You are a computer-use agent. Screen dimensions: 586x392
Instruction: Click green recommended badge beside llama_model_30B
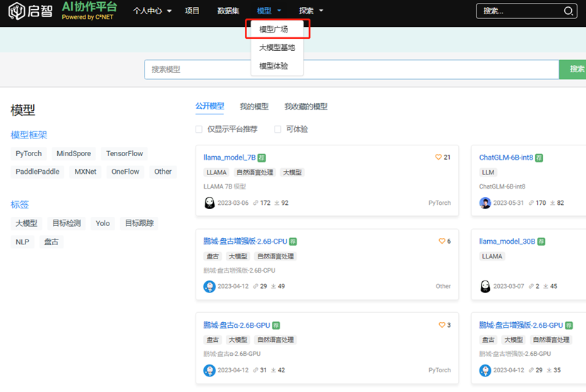pyautogui.click(x=540, y=242)
